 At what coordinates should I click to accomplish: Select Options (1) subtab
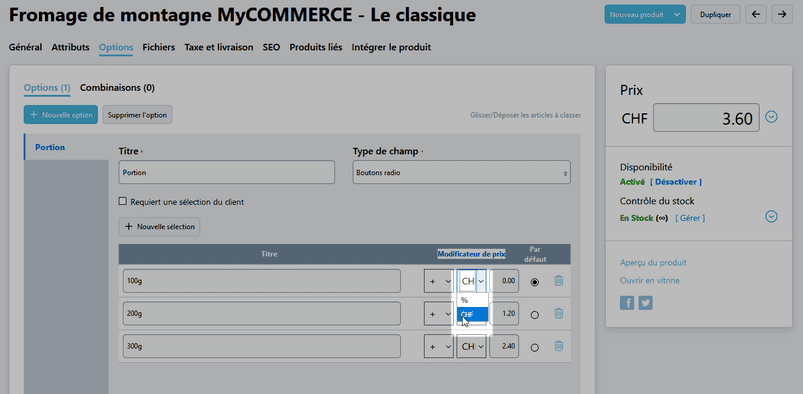pos(47,88)
